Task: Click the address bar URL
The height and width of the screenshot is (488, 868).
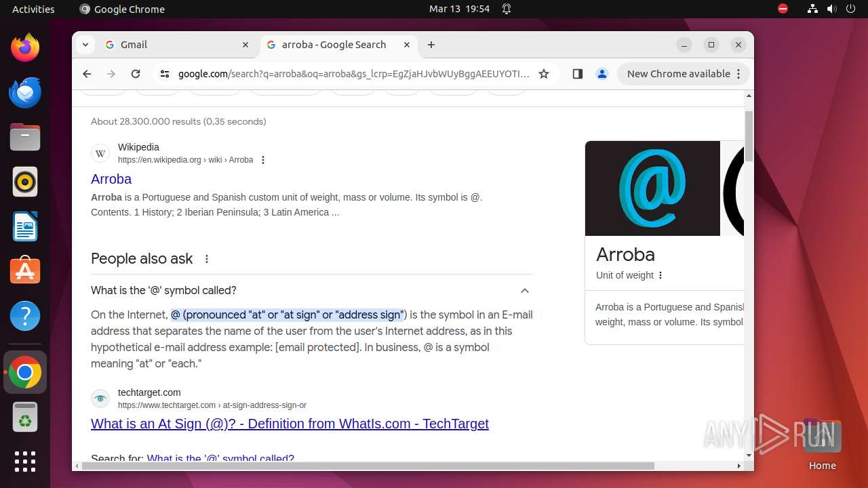Action: (353, 74)
